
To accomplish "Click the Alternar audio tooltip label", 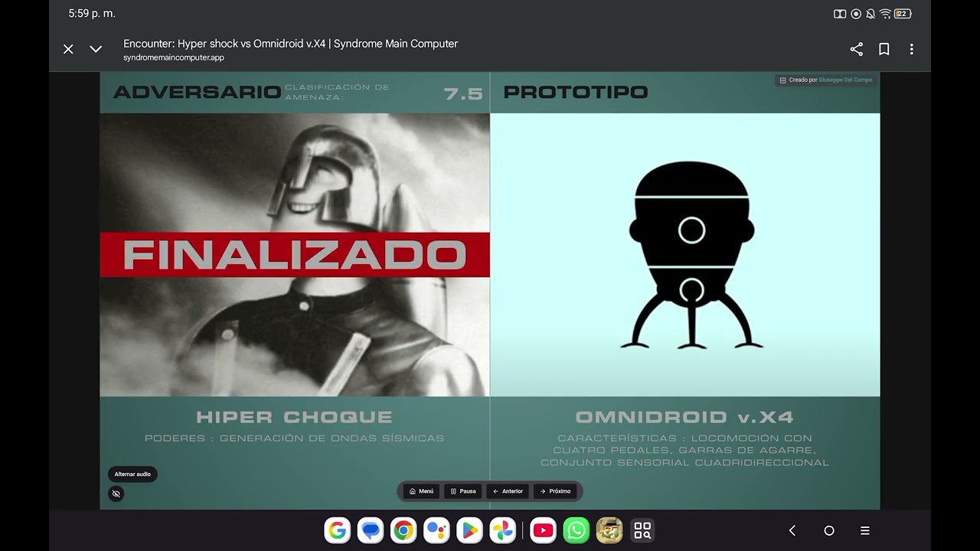I will click(132, 474).
